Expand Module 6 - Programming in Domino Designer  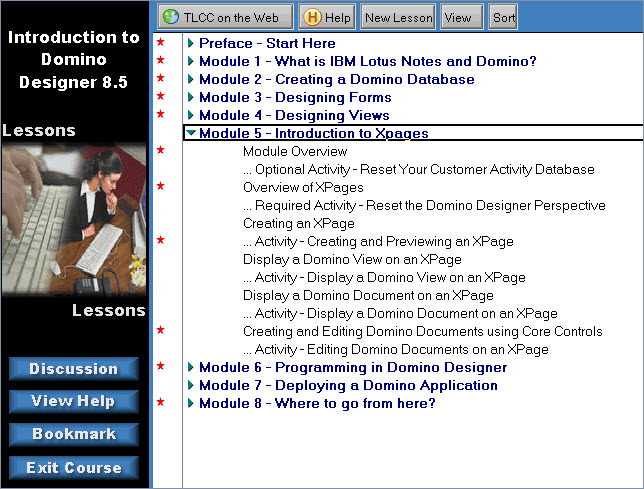tap(191, 367)
